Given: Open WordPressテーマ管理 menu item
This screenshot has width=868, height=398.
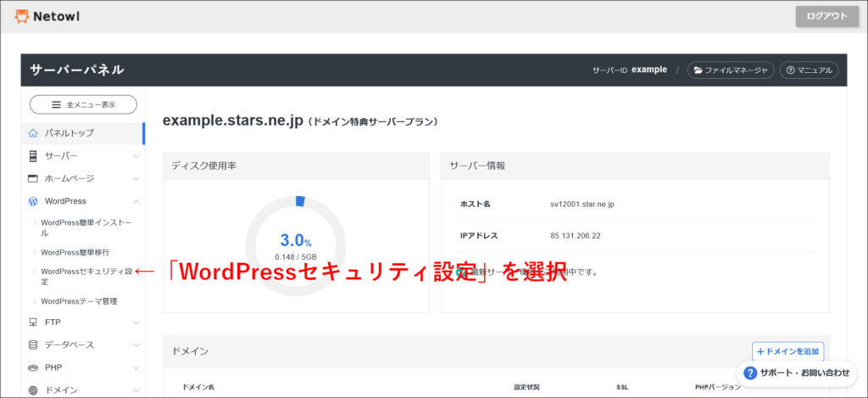Looking at the screenshot, I should (x=79, y=301).
